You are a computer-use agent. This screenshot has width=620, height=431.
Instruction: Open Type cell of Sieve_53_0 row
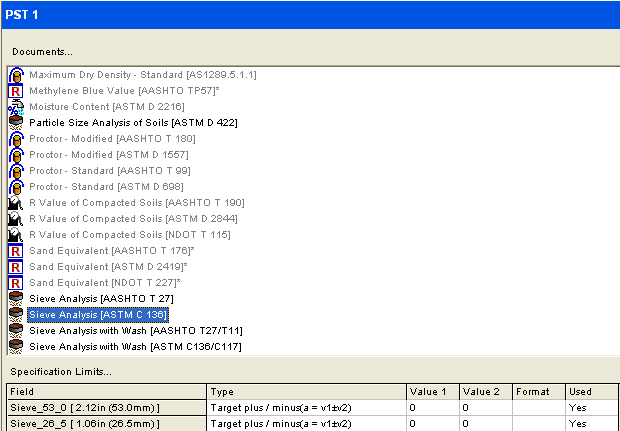[x=306, y=408]
